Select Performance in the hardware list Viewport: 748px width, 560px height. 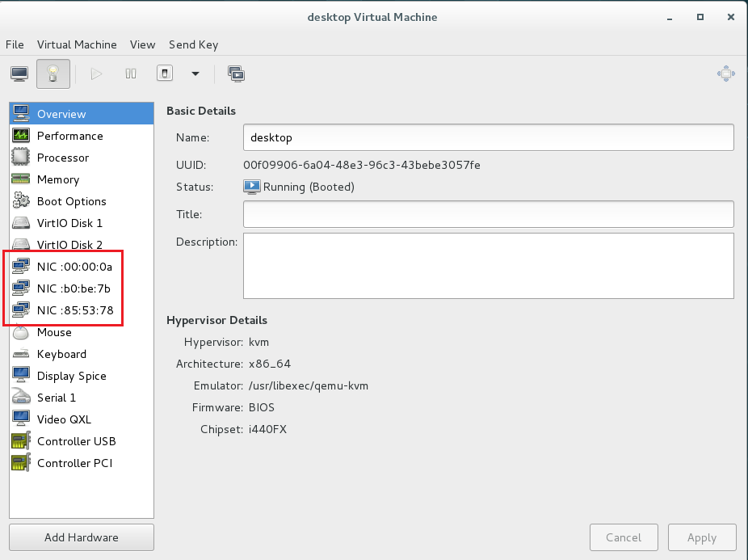[82, 136]
